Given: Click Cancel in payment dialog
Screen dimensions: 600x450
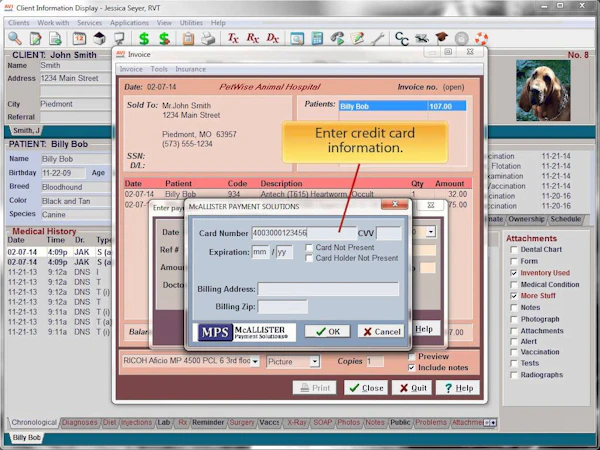Looking at the screenshot, I should point(381,331).
